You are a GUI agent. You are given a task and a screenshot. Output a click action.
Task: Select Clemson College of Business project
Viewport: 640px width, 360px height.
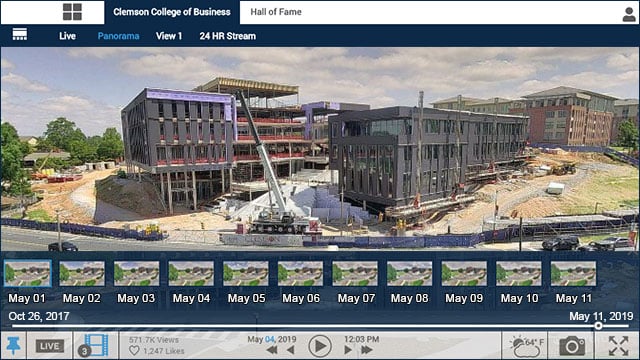click(x=172, y=12)
